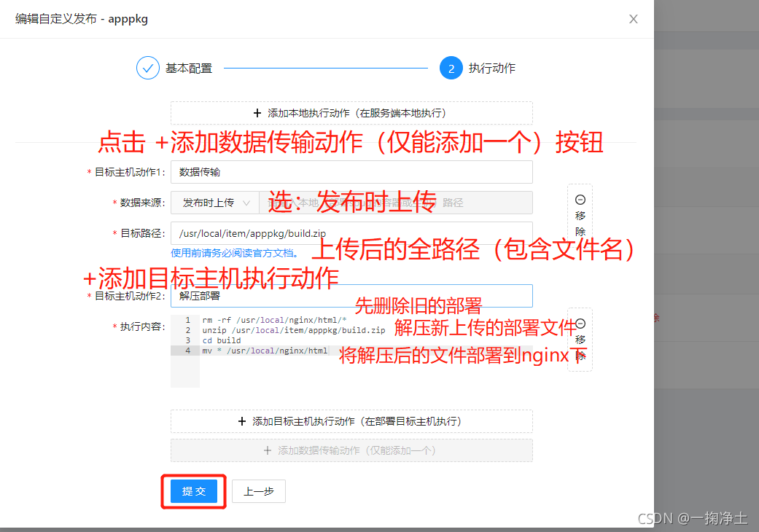Switch to the 基本配置 step
The width and height of the screenshot is (759, 532).
point(188,67)
